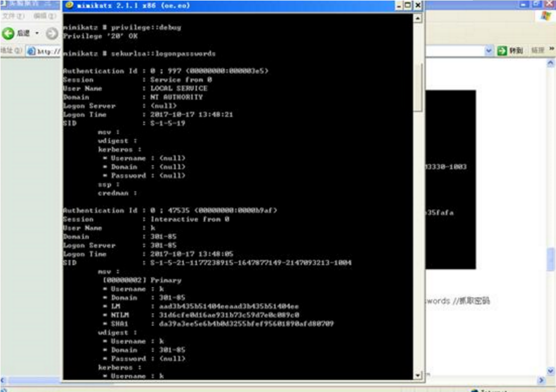Click the grey browser Forward arrow
This screenshot has width=556, height=392.
(x=52, y=33)
